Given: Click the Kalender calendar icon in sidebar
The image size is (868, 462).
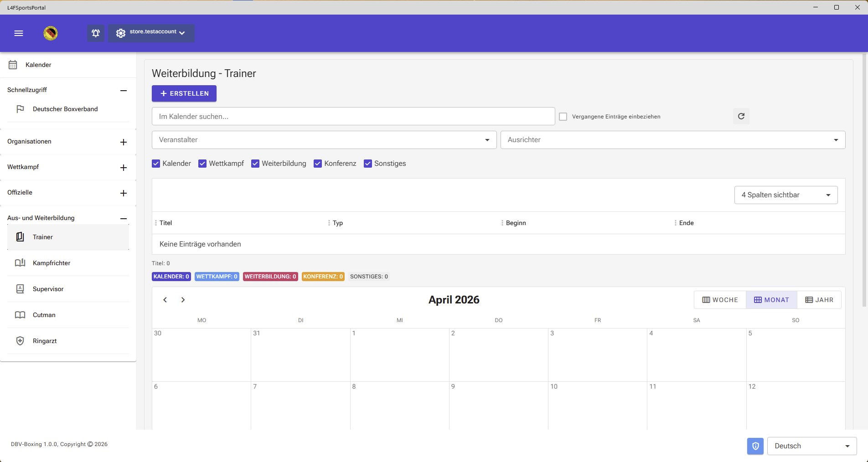Looking at the screenshot, I should click(13, 65).
